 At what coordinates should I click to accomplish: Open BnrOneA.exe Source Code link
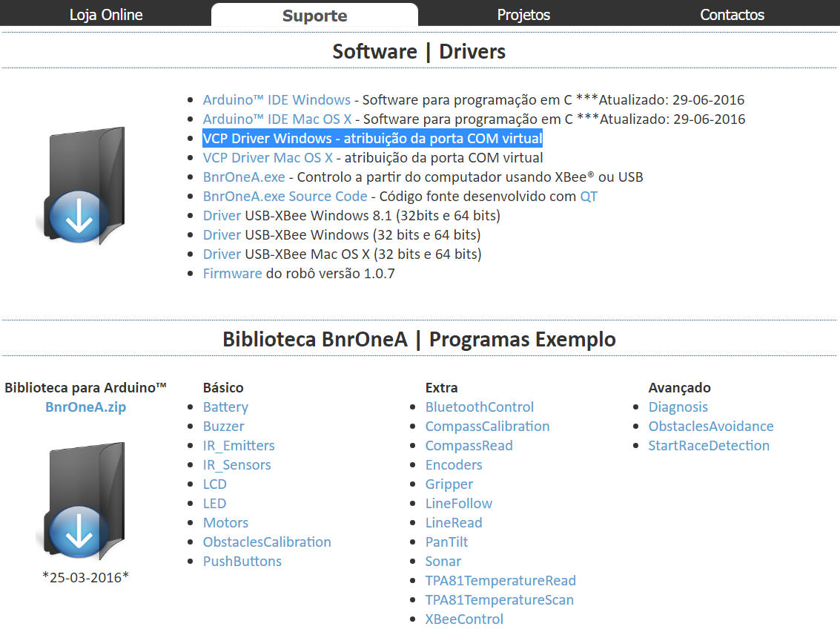pyautogui.click(x=285, y=197)
